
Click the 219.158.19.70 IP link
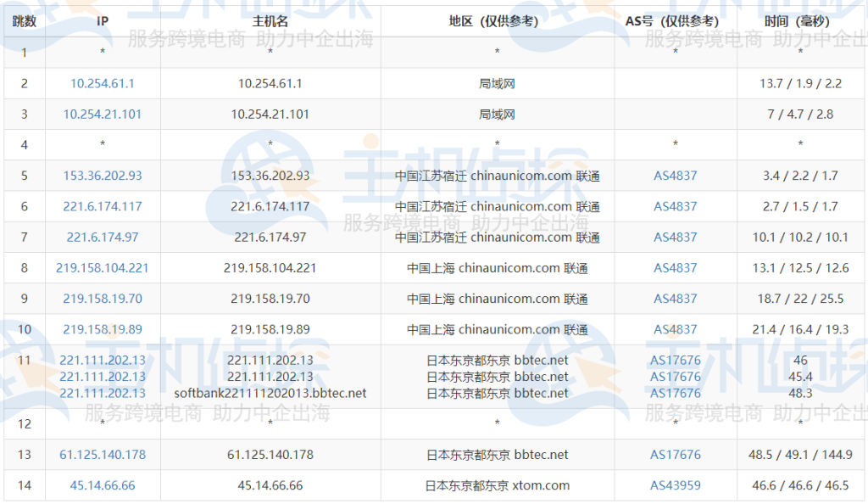click(102, 299)
